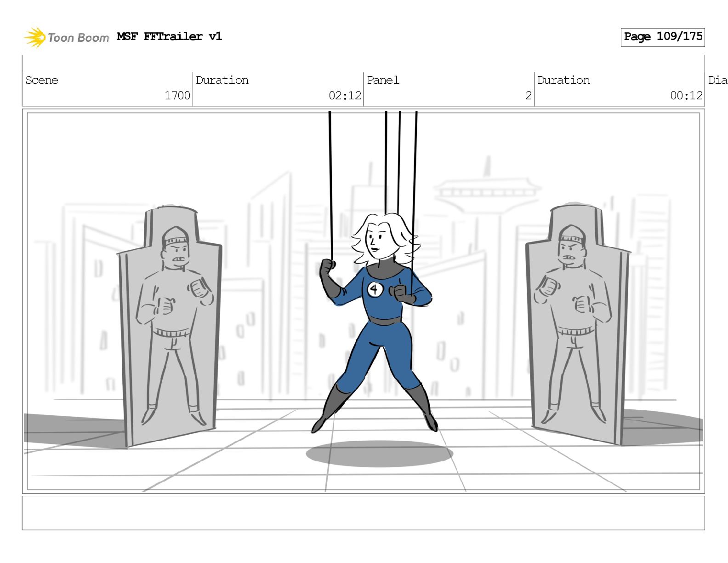Select scene number value '1700'
The image size is (728, 563).
pyautogui.click(x=177, y=96)
